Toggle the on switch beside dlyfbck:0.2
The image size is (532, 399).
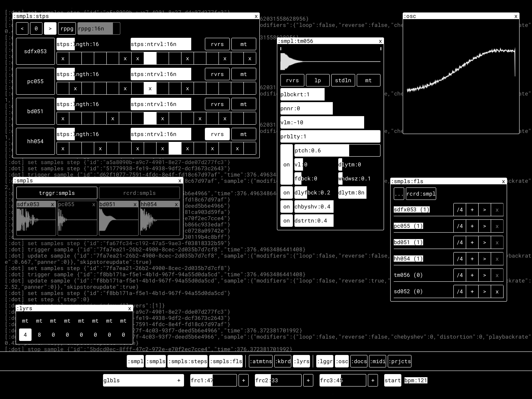pos(286,192)
